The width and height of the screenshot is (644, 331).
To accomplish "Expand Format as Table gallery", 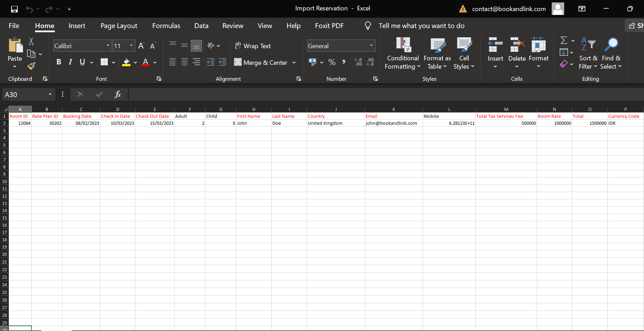I will (x=437, y=53).
